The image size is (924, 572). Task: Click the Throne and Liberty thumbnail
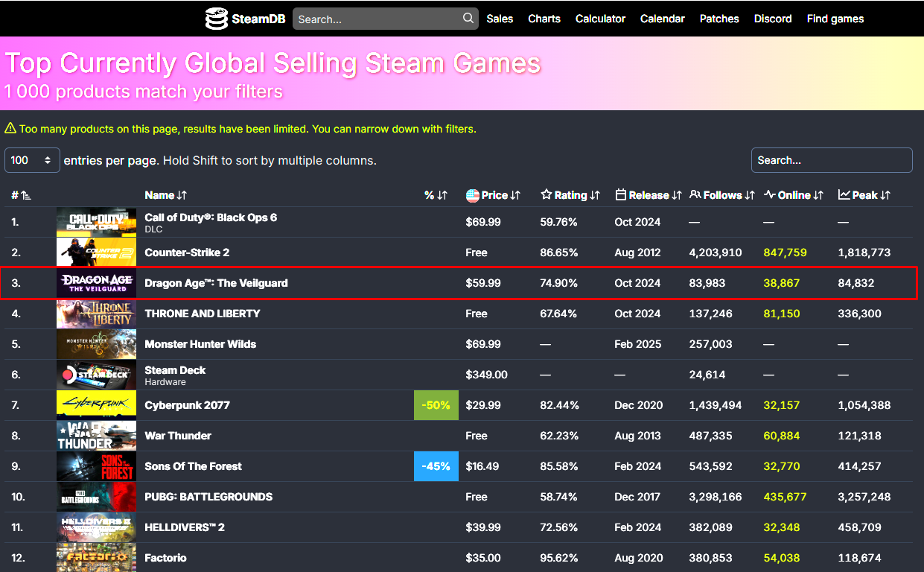97,314
